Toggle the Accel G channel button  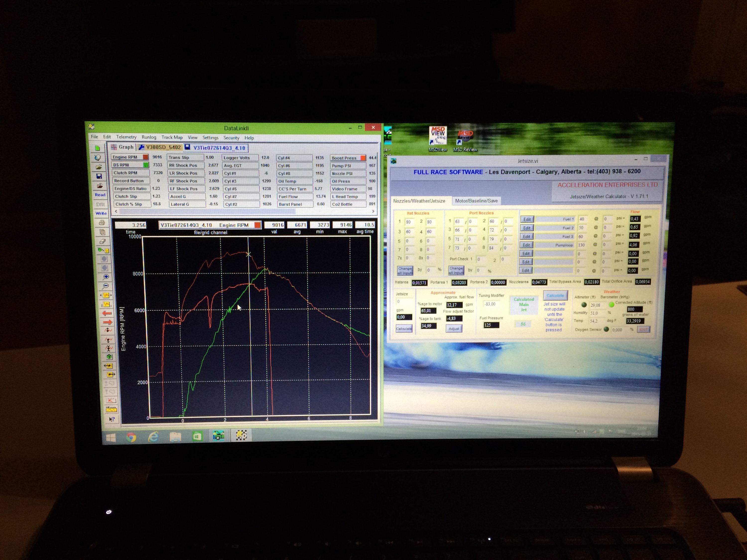187,196
